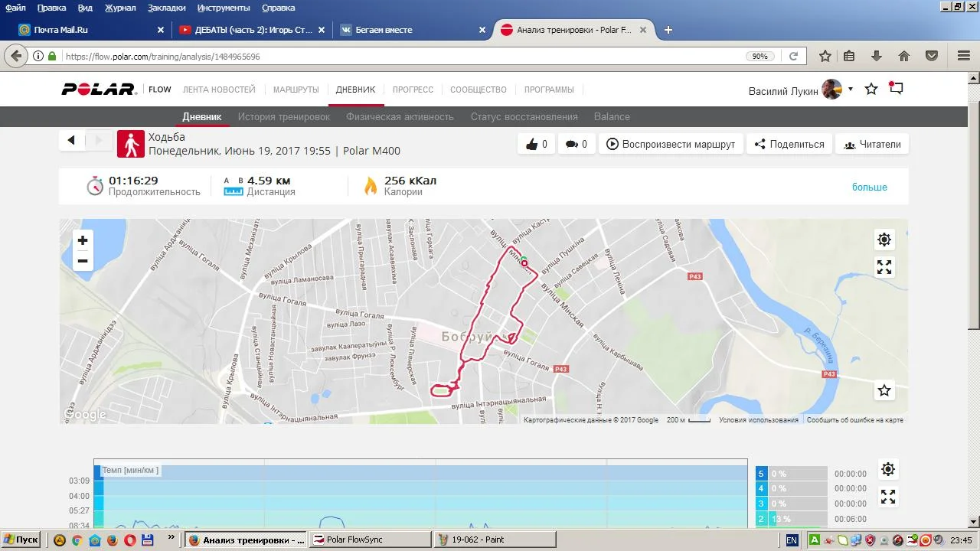Switch to the ДЕБАТЫ YouTube tab
Screen dimensions: 980x551
[x=252, y=30]
